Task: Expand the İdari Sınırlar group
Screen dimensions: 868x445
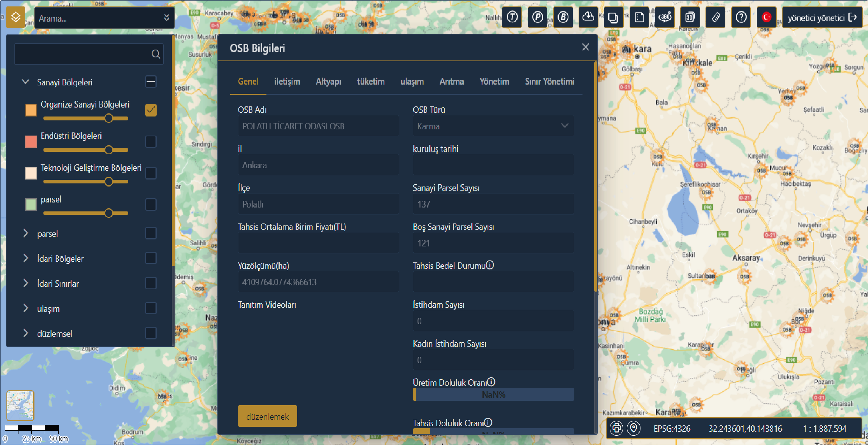Action: 25,283
